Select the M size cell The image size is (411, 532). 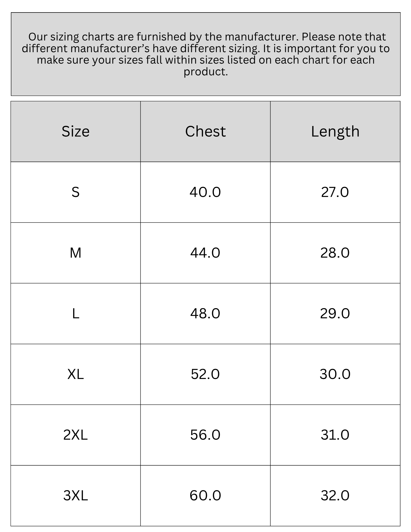click(76, 253)
